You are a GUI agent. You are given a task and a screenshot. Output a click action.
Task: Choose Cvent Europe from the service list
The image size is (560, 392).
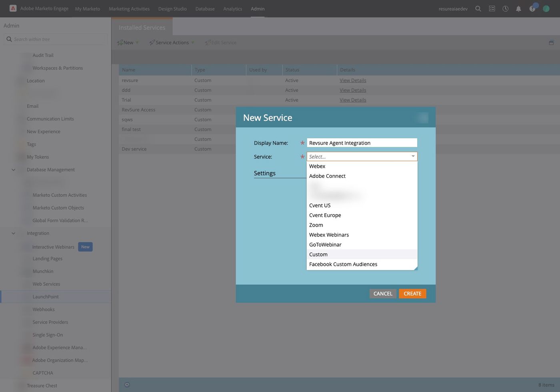pyautogui.click(x=362, y=215)
